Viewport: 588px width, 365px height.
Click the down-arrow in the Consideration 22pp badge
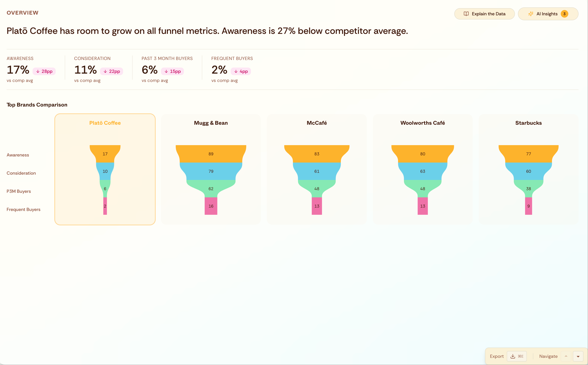pyautogui.click(x=105, y=71)
